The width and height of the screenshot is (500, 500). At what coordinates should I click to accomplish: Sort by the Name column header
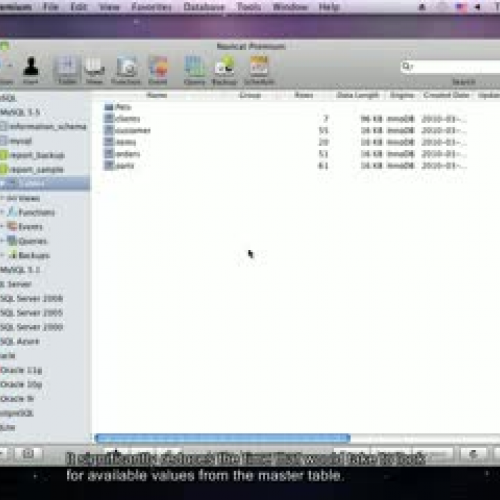[157, 95]
